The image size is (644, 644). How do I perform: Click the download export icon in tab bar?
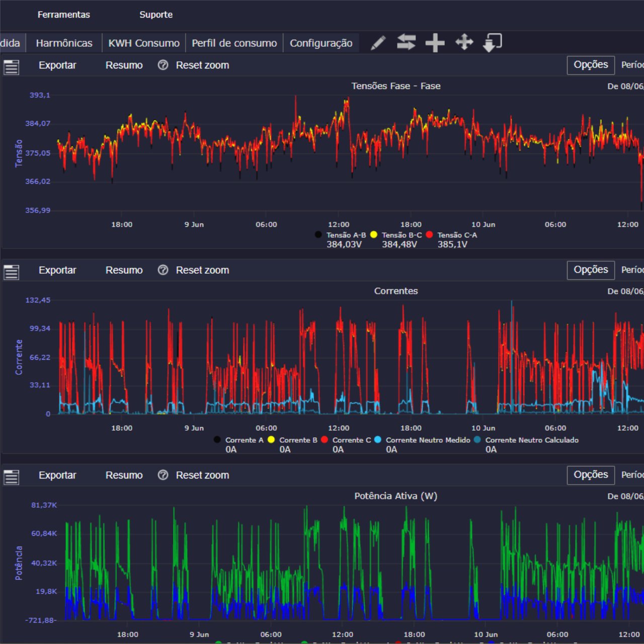pyautogui.click(x=492, y=42)
